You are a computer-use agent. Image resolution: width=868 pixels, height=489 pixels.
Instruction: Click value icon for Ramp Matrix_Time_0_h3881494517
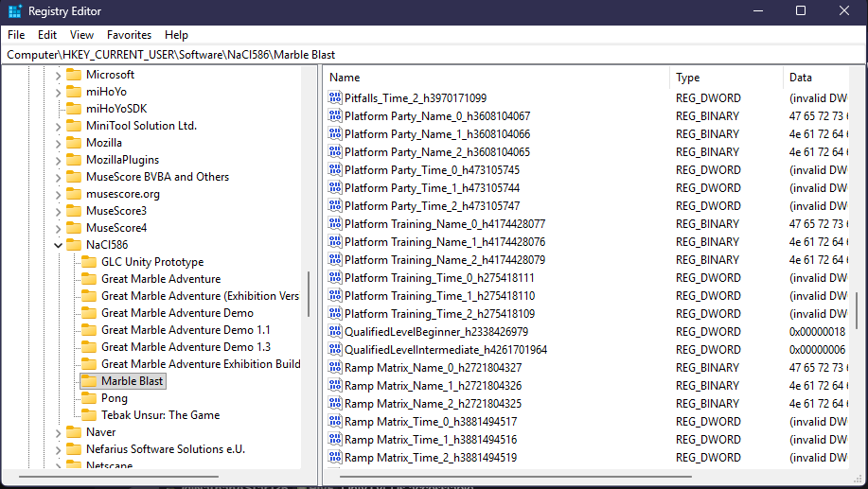tap(335, 422)
